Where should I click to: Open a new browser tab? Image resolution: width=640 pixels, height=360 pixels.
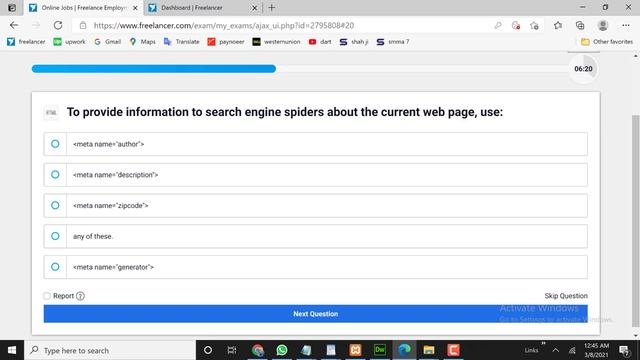pyautogui.click(x=271, y=7)
